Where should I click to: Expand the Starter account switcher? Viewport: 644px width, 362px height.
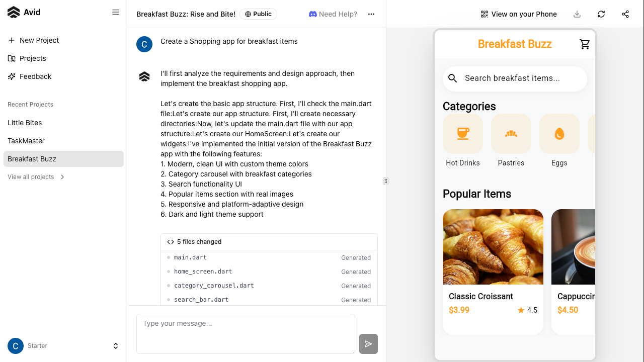point(116,346)
